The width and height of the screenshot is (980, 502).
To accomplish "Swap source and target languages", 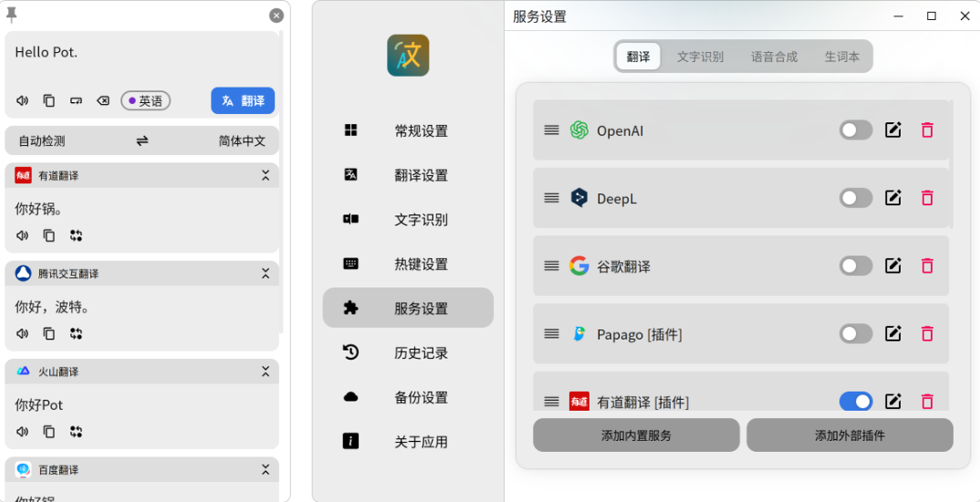I will 142,141.
